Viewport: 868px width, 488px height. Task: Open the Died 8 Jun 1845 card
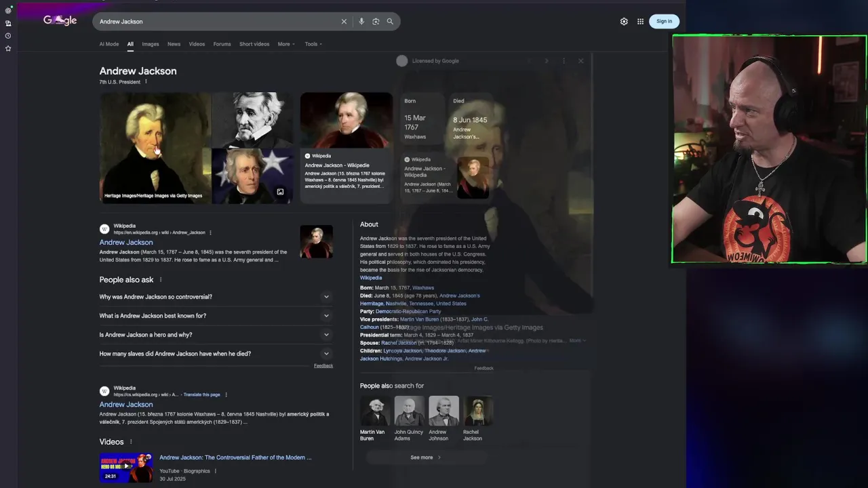click(471, 119)
